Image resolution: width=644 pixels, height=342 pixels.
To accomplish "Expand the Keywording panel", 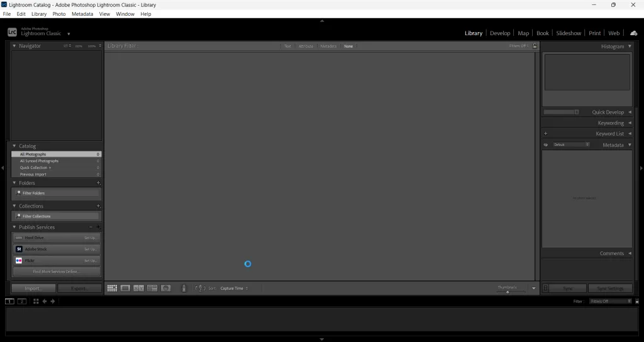I will pyautogui.click(x=630, y=123).
